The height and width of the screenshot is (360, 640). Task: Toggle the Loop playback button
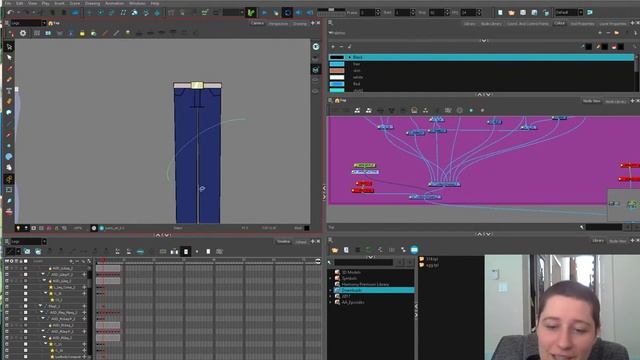click(287, 13)
